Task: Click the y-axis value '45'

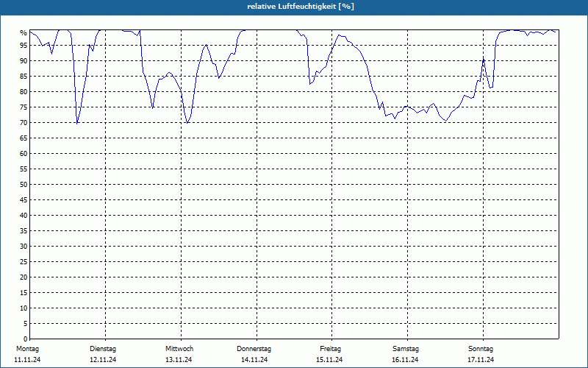Action: [x=24, y=199]
